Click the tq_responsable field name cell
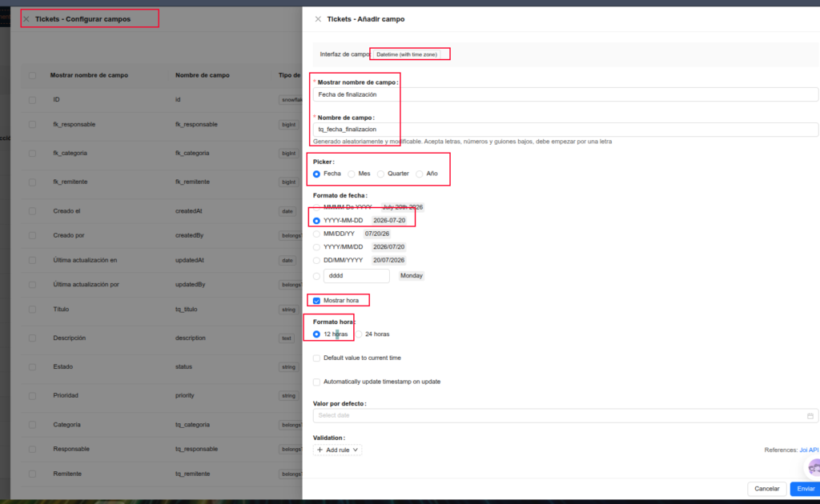This screenshot has height=504, width=820. [x=196, y=449]
